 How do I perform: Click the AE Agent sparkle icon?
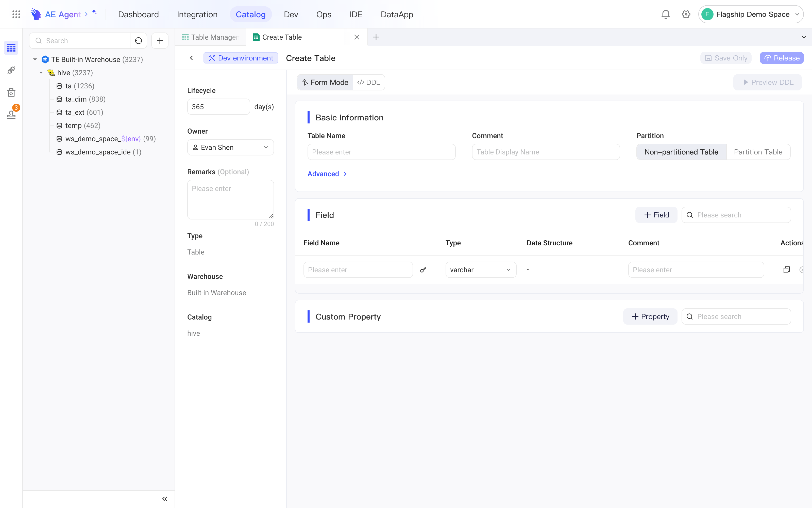point(95,12)
